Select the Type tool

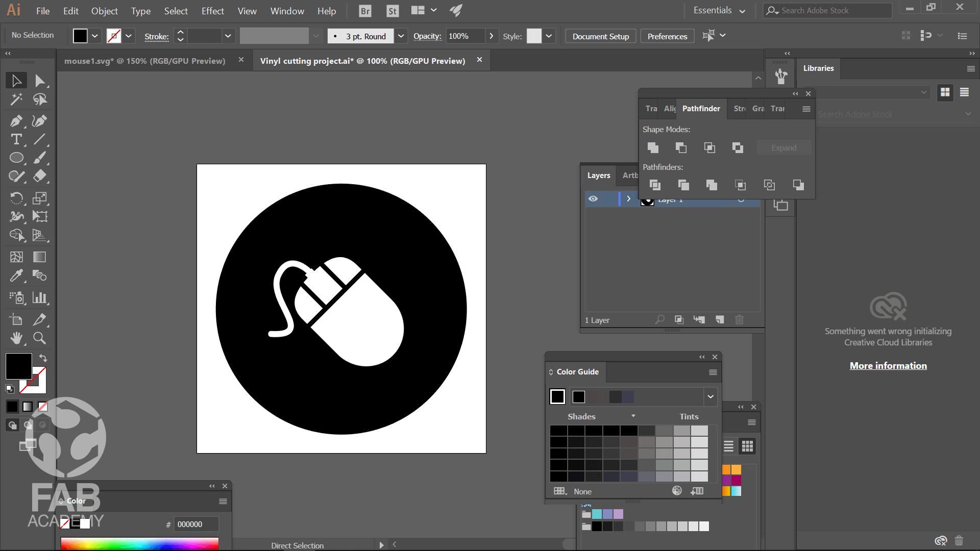pos(16,139)
